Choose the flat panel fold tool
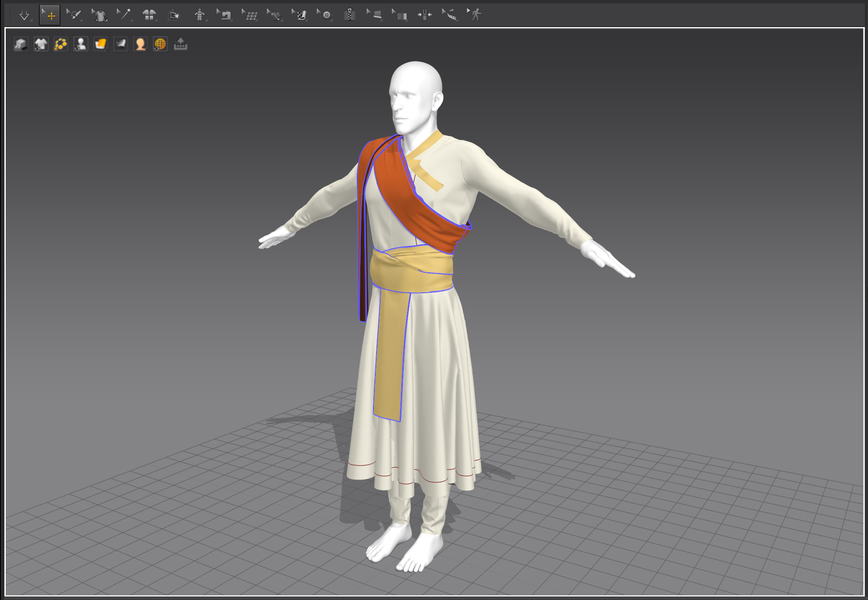 [x=375, y=15]
